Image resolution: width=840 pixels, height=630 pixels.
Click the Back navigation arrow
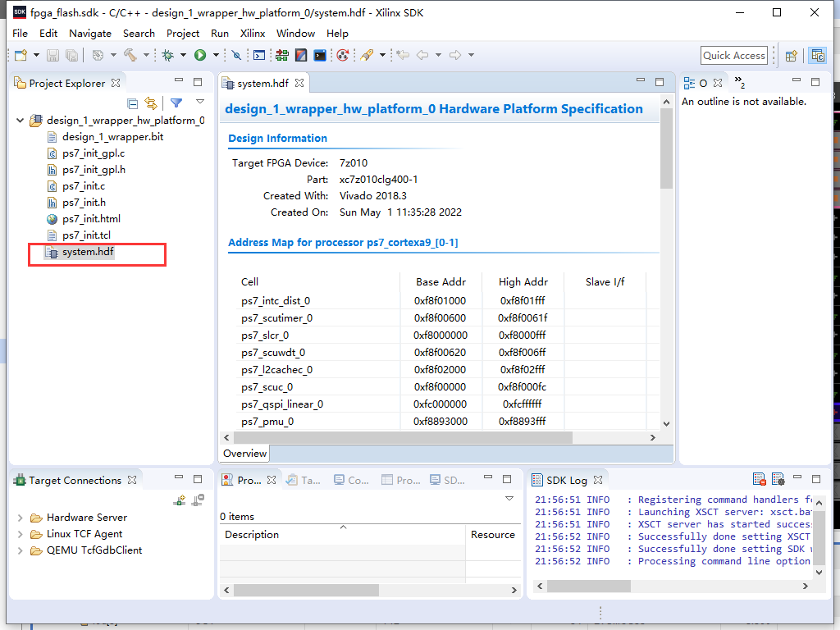pos(422,55)
